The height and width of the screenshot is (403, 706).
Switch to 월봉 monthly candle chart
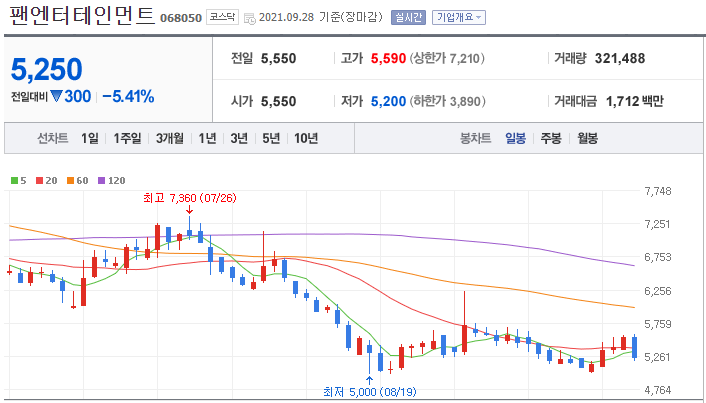click(588, 138)
